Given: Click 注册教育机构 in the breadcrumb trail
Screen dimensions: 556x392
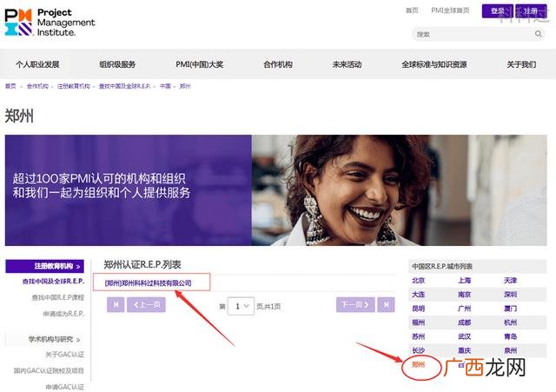Looking at the screenshot, I should point(73,86).
